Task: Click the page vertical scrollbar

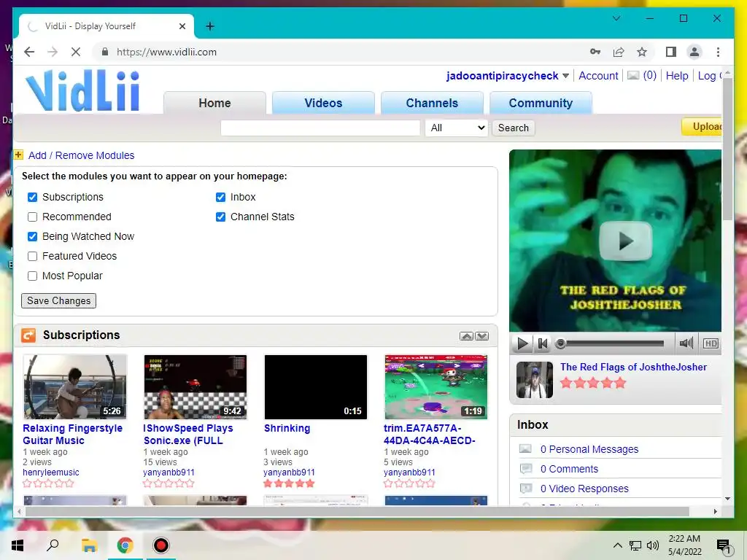Action: [x=727, y=149]
